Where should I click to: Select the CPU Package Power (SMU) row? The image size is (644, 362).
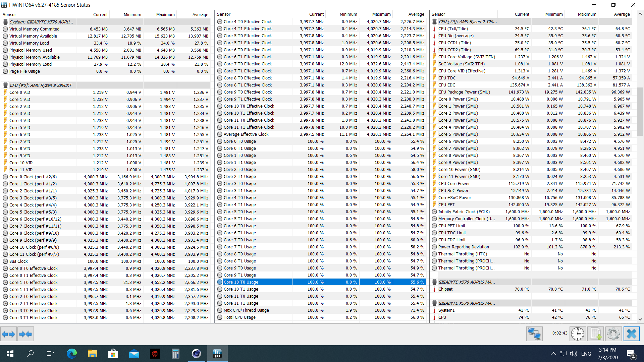coord(532,92)
